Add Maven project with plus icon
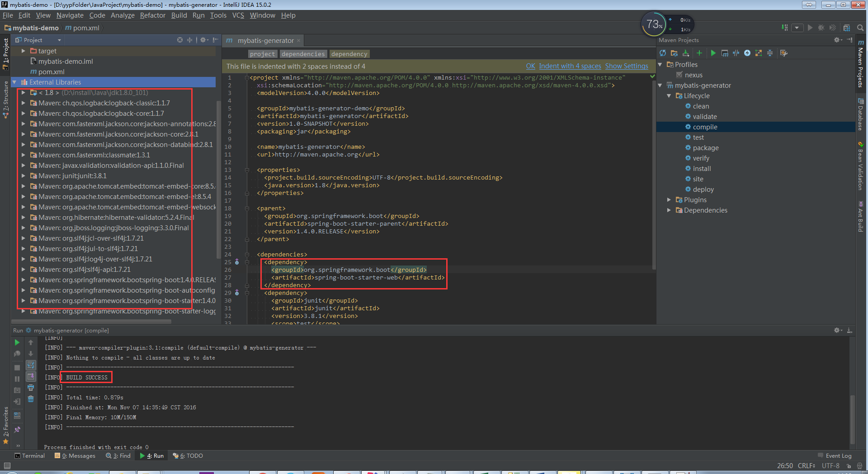Screen dimensions: 868x474 pos(699,53)
